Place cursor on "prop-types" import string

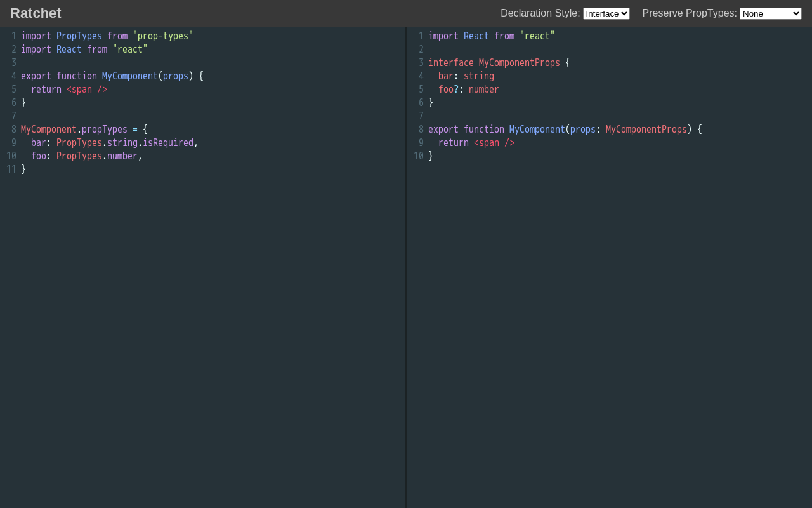tap(162, 36)
